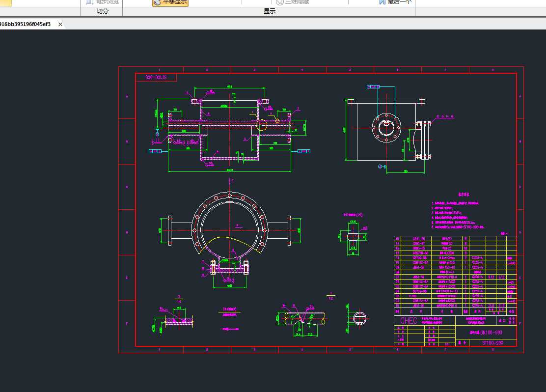Select the bolted round flange in side view
The height and width of the screenshot is (392, 546).
click(x=386, y=128)
